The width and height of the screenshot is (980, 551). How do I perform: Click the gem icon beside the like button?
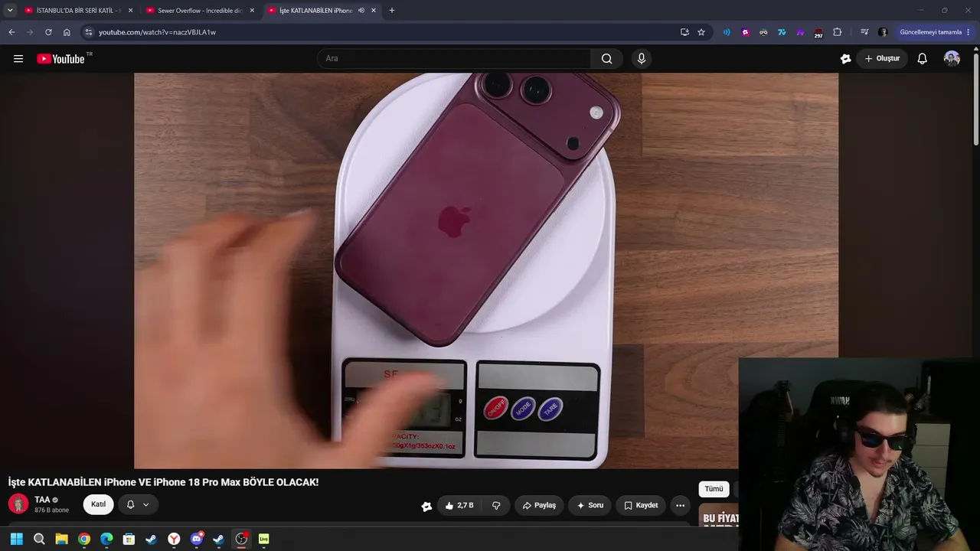[x=426, y=506]
